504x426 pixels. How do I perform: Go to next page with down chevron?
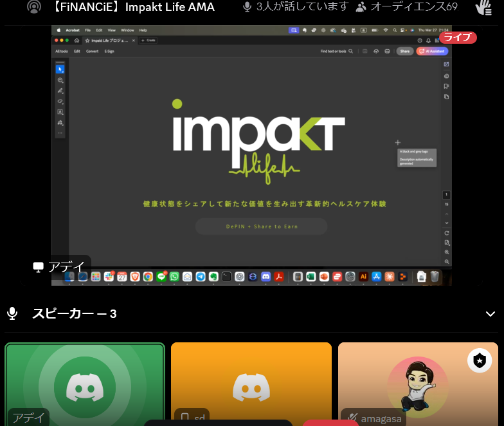pos(446,223)
